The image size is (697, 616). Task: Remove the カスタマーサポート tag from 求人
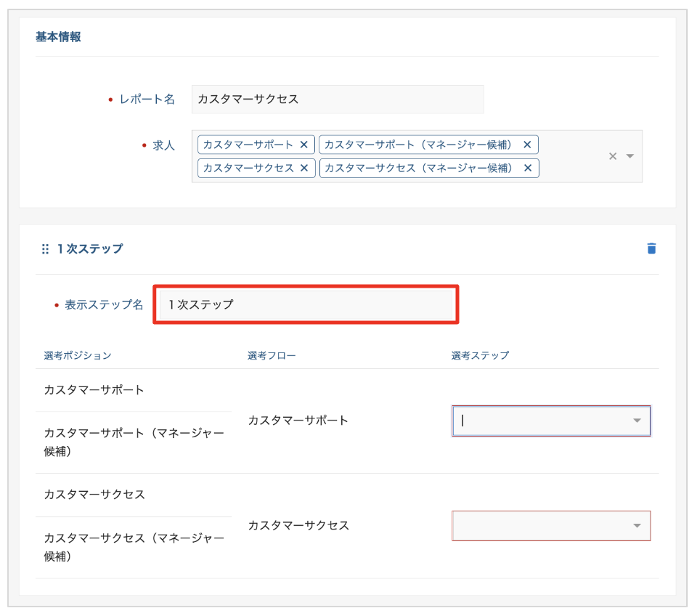(304, 145)
